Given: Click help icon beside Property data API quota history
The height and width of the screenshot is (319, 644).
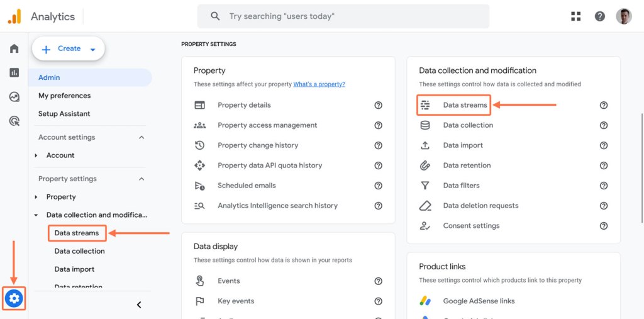Looking at the screenshot, I should point(378,165).
